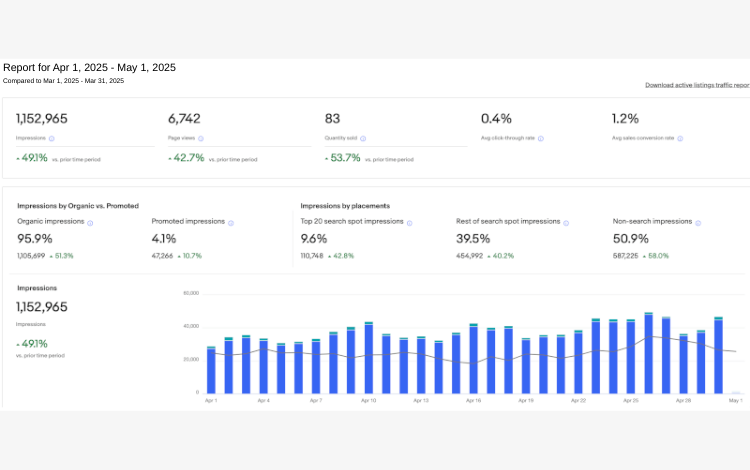750x470 pixels.
Task: Click info icon beside Non-search impressions
Action: click(698, 223)
